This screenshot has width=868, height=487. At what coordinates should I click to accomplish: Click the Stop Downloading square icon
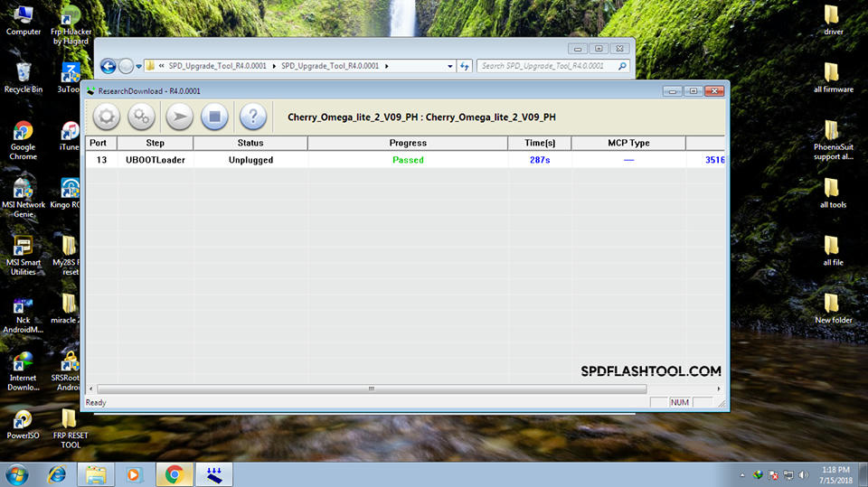click(x=214, y=117)
